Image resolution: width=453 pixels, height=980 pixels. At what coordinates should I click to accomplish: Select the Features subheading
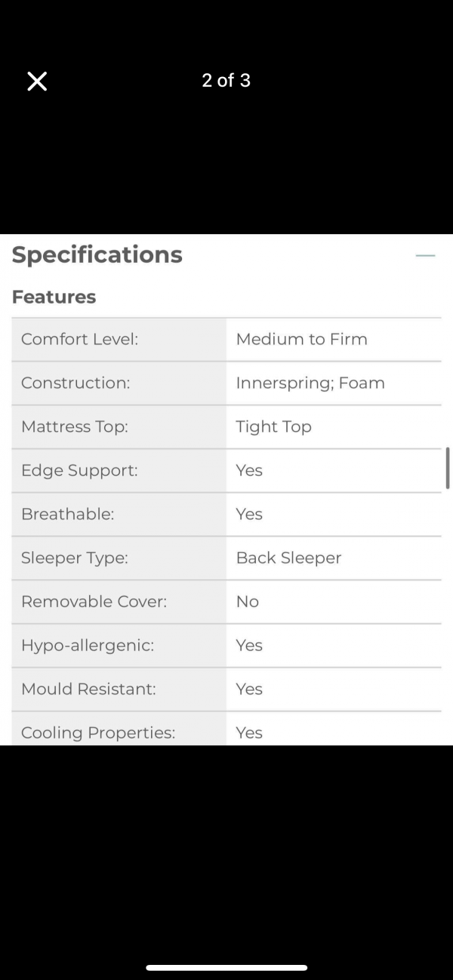[54, 297]
